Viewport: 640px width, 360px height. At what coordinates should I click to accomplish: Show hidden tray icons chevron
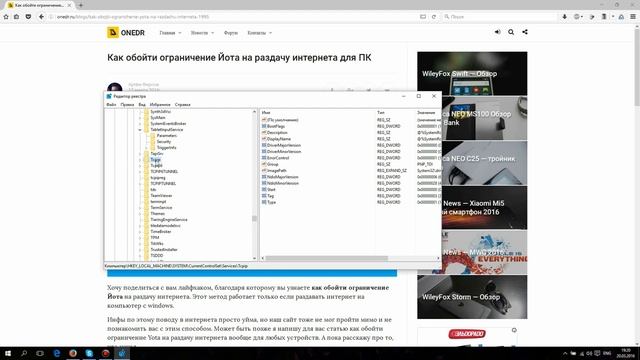[565, 353]
